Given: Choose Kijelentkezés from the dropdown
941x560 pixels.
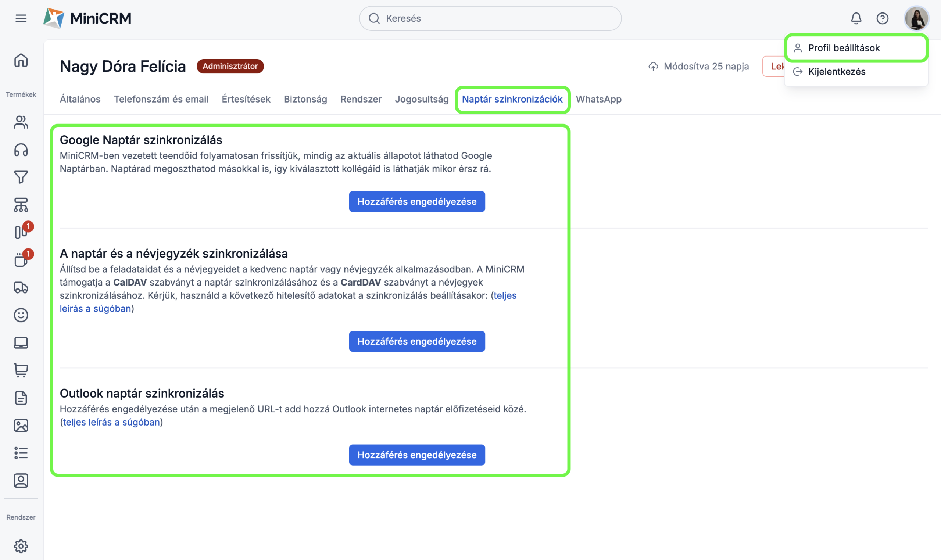Looking at the screenshot, I should tap(837, 72).
